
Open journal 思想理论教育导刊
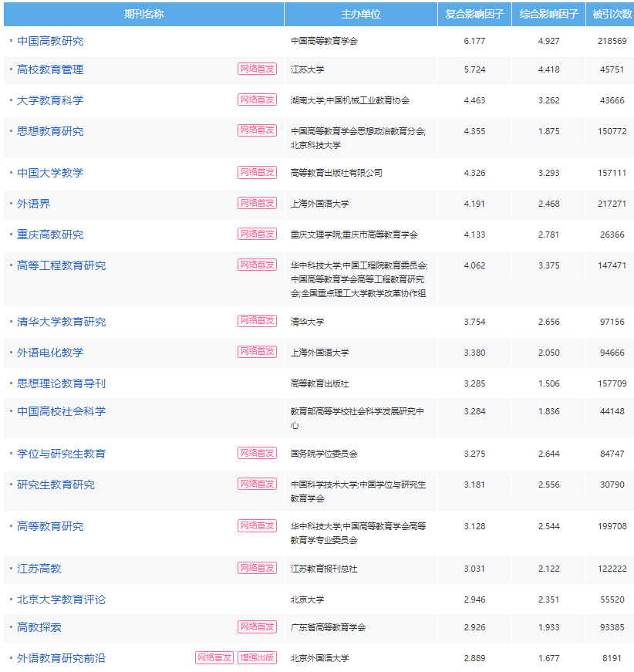61,383
